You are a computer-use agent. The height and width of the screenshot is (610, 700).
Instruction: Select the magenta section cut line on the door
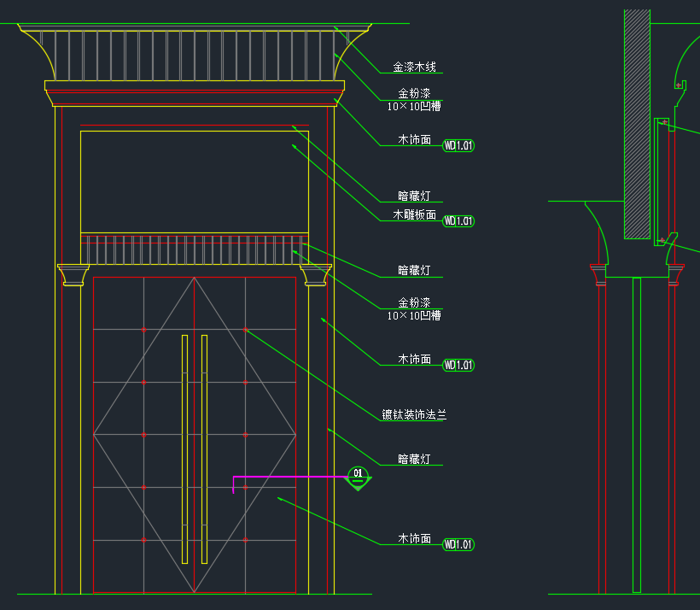click(x=289, y=478)
